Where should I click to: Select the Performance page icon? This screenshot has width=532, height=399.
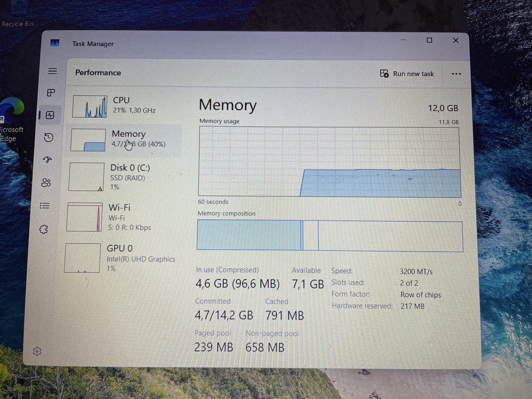coord(50,115)
